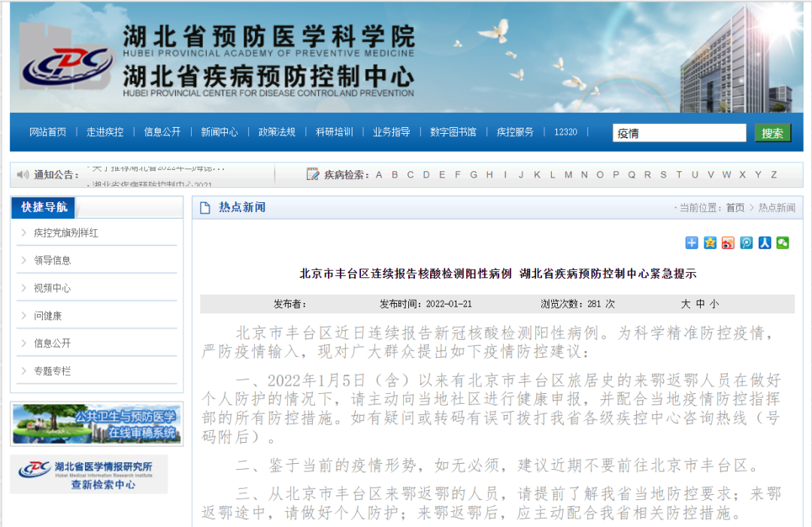Viewport: 812px width, 527px height.
Task: Select disease index letter X
Action: pos(742,175)
